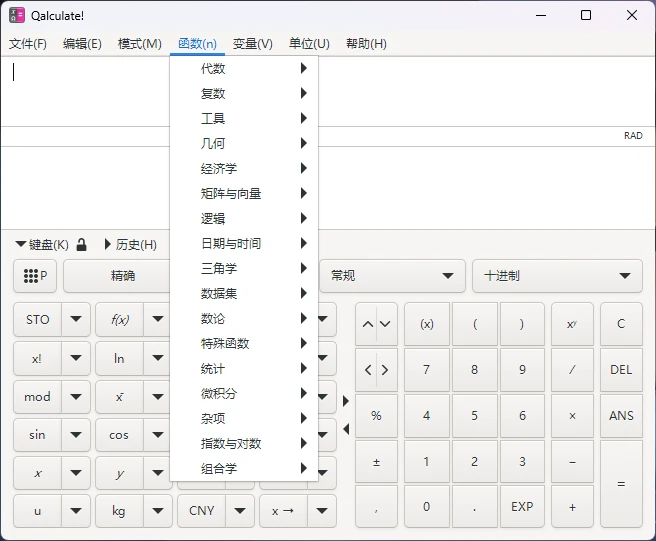Open the 代数 functions submenu
656x541 pixels.
[244, 68]
